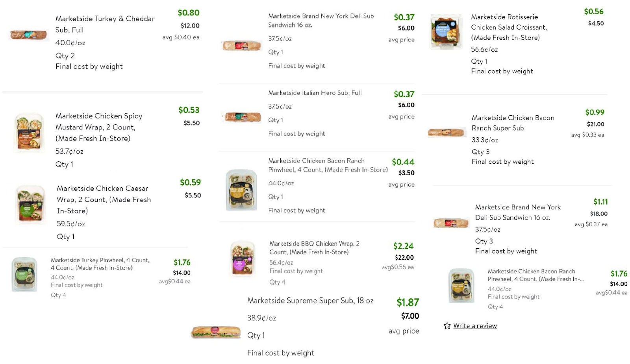Open the Write a review link

(475, 326)
